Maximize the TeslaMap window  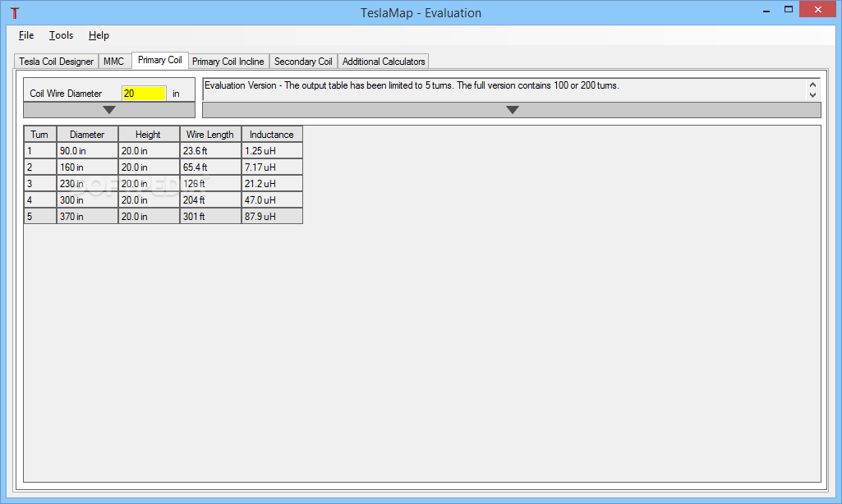point(789,10)
